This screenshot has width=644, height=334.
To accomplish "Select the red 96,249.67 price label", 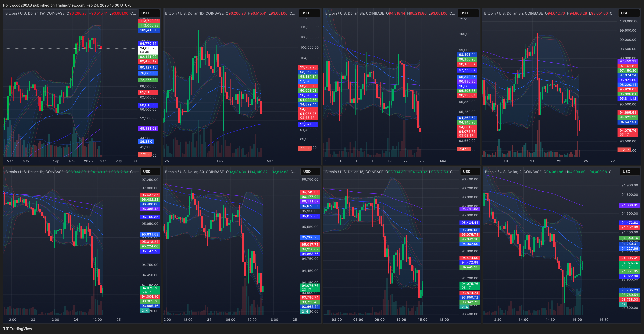I will tap(310, 192).
